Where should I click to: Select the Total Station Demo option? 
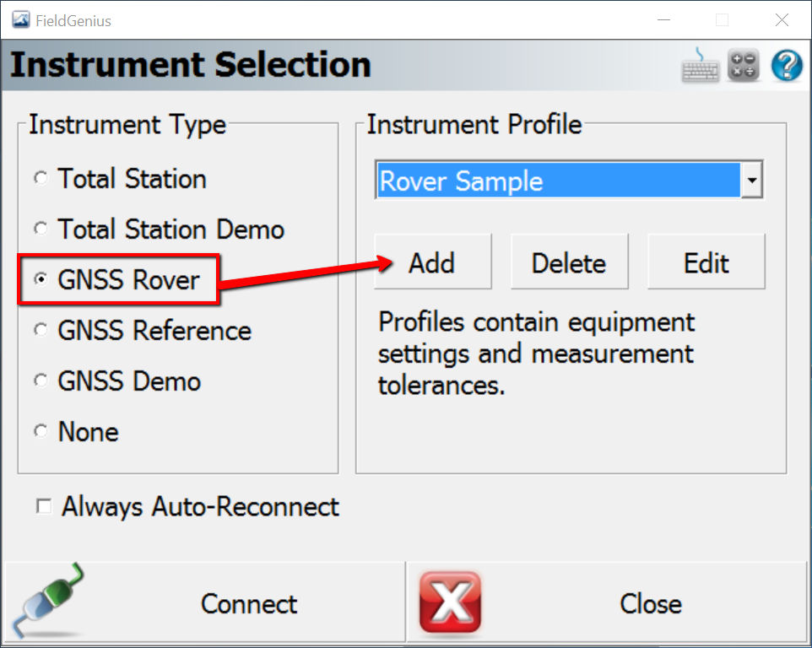click(41, 229)
